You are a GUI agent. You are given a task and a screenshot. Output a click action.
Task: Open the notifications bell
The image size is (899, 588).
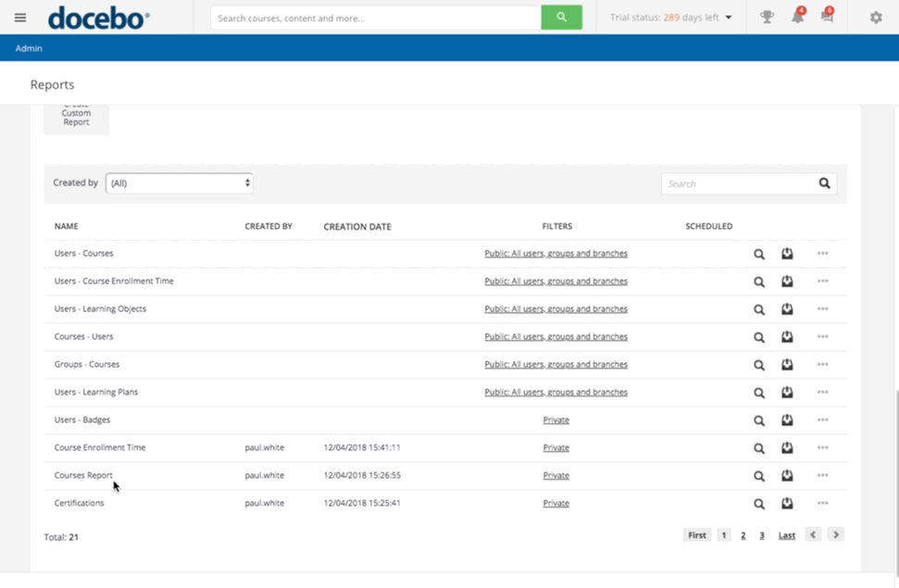pos(797,18)
